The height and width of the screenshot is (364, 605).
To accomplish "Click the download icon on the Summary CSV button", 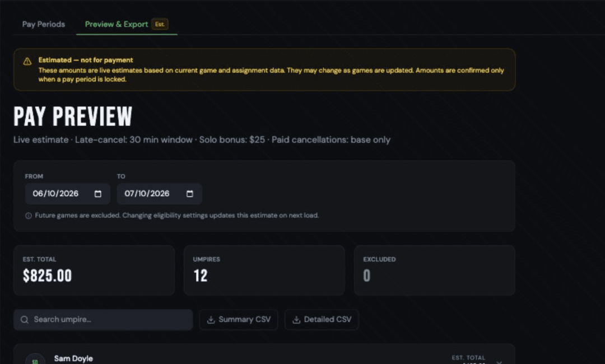I will pos(211,320).
